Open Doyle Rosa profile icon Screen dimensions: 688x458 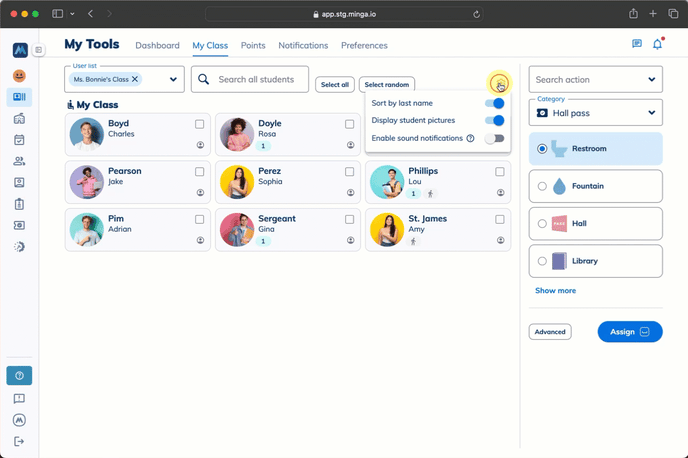click(x=351, y=145)
